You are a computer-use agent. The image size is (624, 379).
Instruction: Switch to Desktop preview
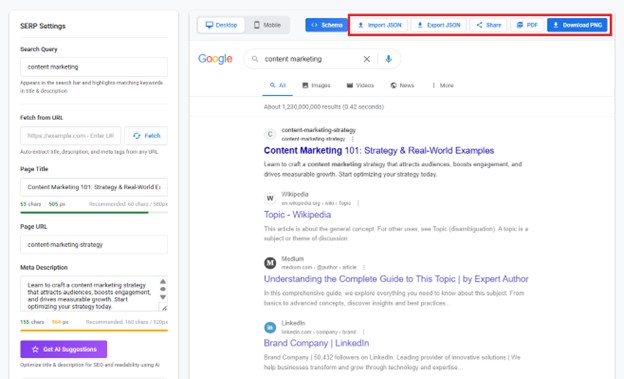221,25
